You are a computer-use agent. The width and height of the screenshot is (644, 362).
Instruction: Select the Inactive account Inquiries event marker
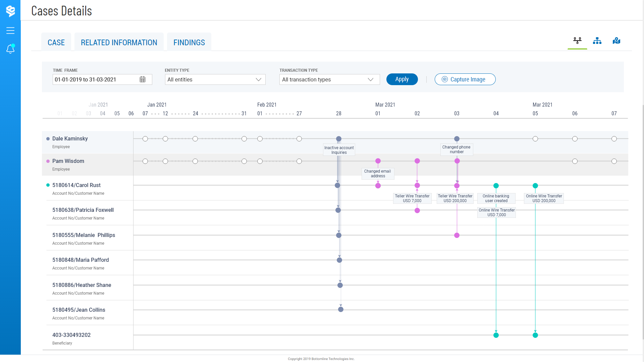(x=339, y=139)
